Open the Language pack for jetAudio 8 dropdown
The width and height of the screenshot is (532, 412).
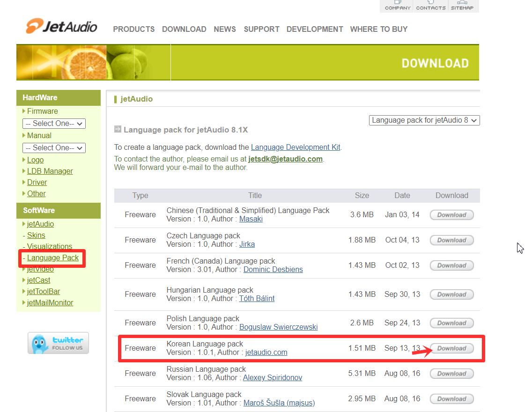[x=424, y=120]
